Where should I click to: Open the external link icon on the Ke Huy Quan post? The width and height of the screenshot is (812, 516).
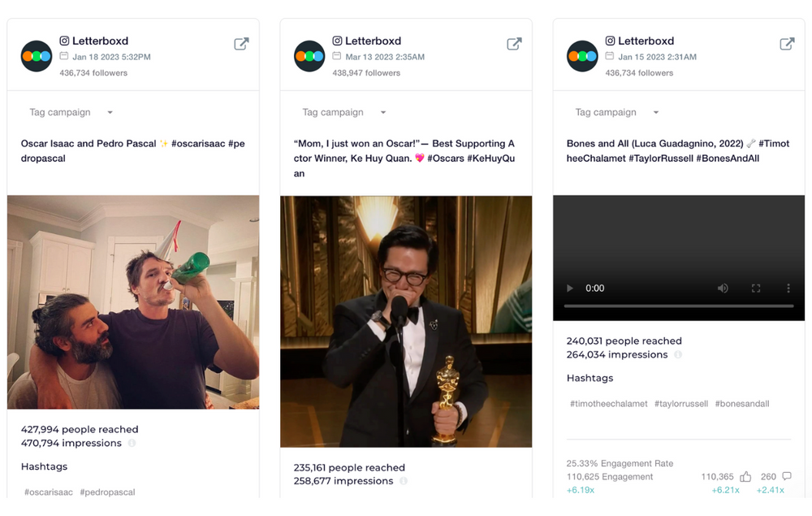coord(514,44)
